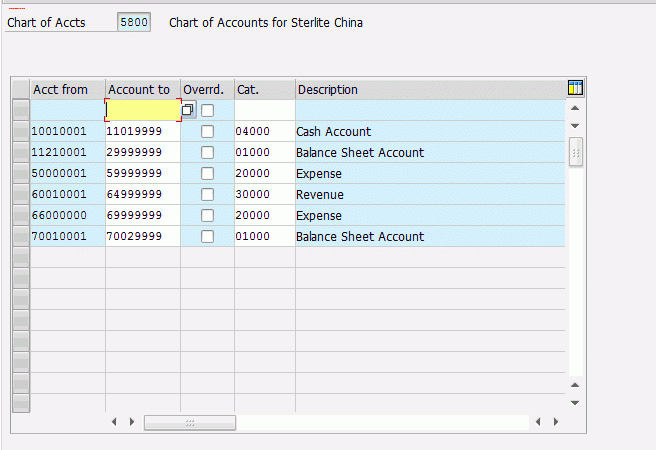Image resolution: width=656 pixels, height=450 pixels.
Task: Click the Cat. column header
Action: pyautogui.click(x=265, y=89)
